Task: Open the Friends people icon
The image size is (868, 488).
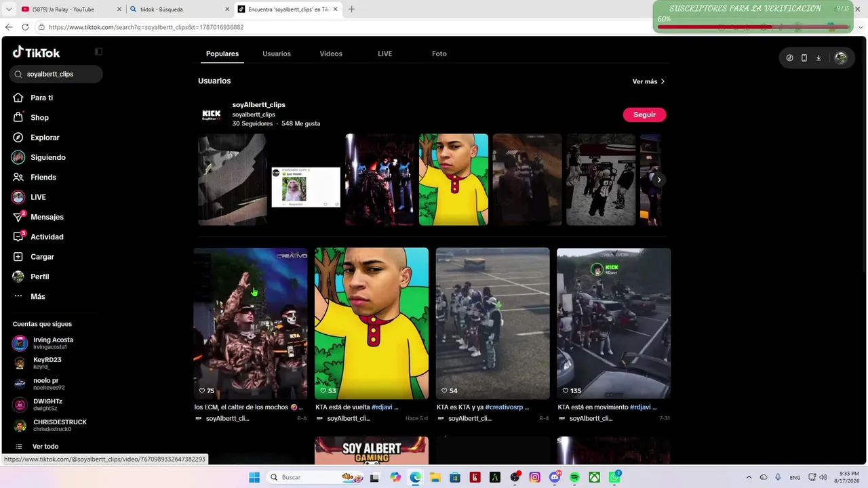Action: coord(18,177)
